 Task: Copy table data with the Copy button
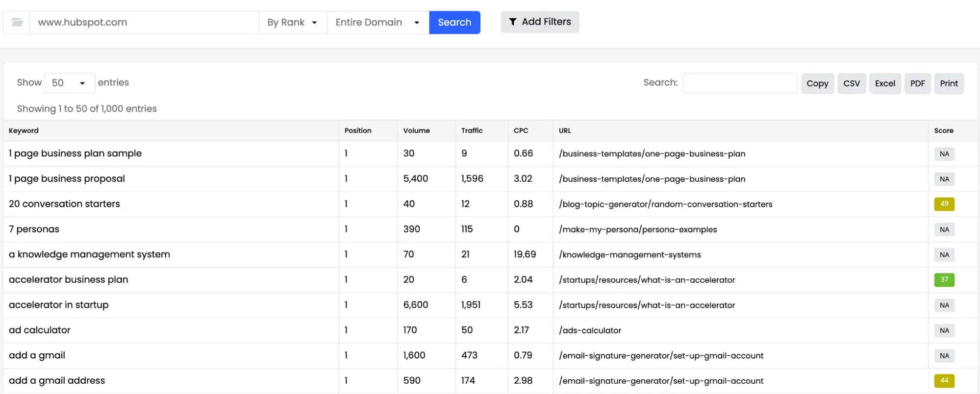point(817,83)
